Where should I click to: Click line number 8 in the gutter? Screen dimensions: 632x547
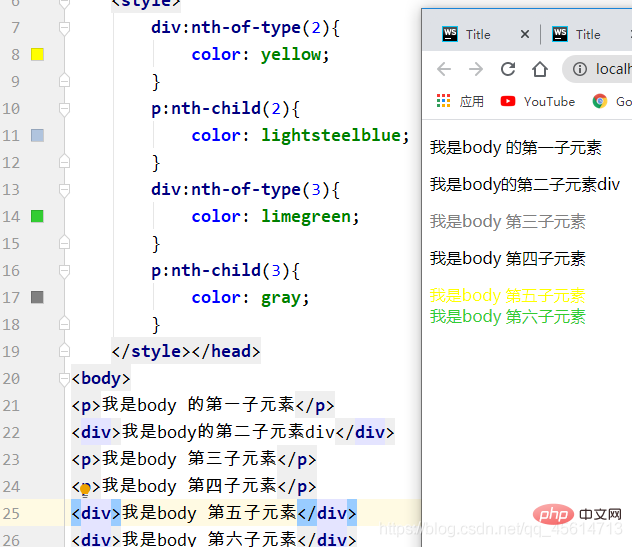coord(15,54)
